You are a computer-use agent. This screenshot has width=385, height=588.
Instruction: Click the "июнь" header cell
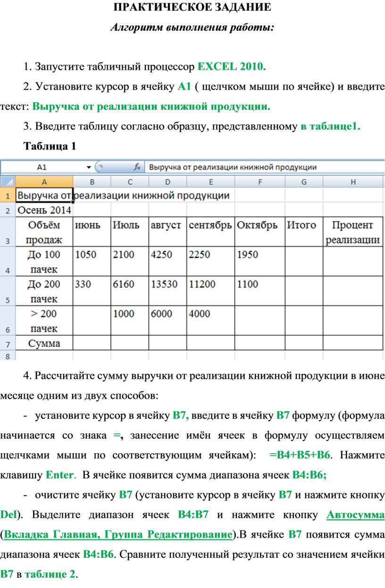click(92, 232)
